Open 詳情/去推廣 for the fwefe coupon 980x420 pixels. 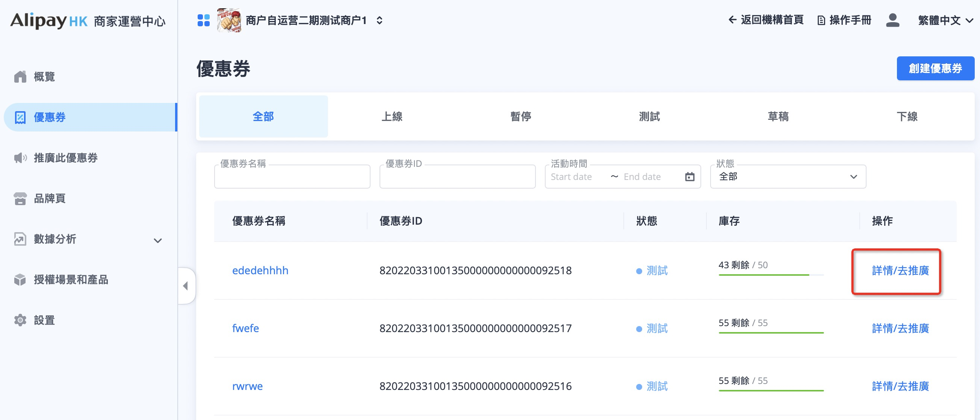[x=900, y=328]
